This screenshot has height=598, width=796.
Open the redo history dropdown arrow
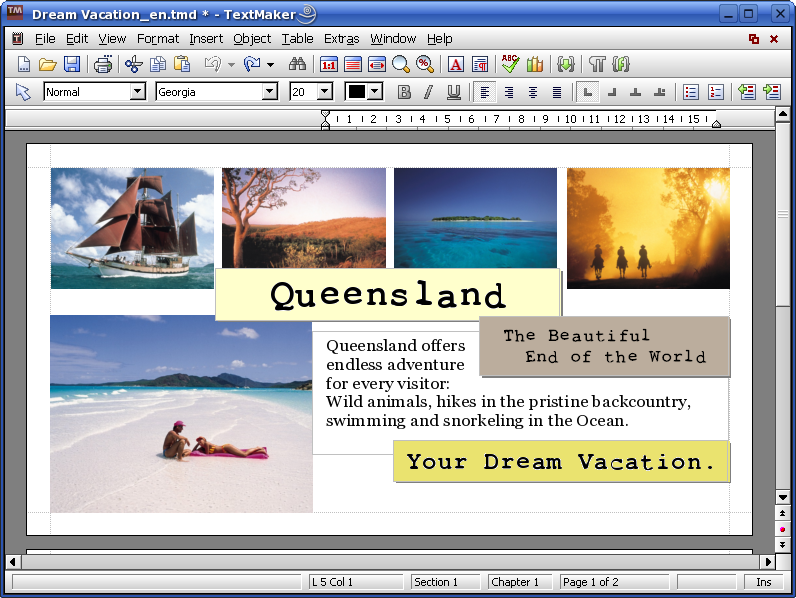[x=270, y=64]
